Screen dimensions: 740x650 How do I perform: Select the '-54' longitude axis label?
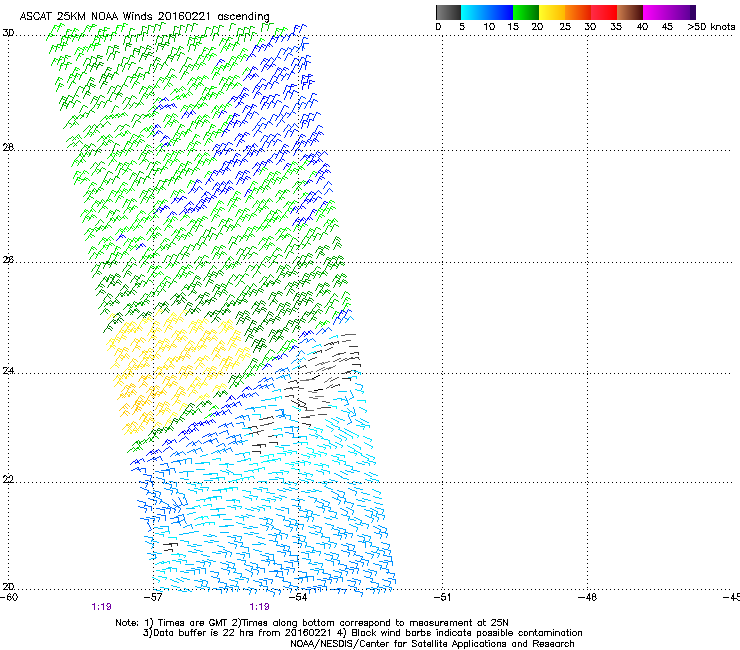(x=298, y=598)
